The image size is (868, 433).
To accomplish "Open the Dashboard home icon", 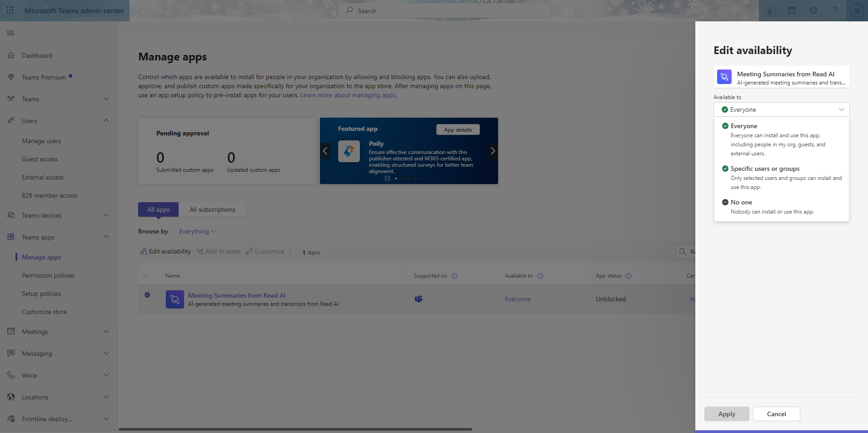I will (11, 55).
